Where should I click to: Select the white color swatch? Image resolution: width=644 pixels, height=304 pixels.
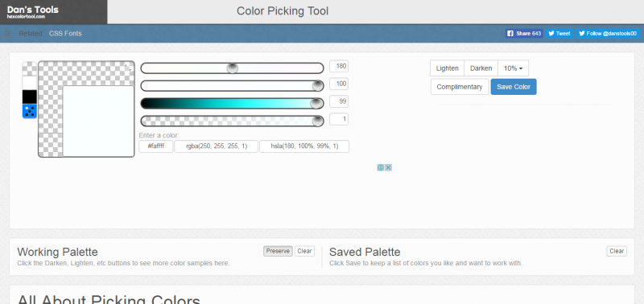point(30,83)
